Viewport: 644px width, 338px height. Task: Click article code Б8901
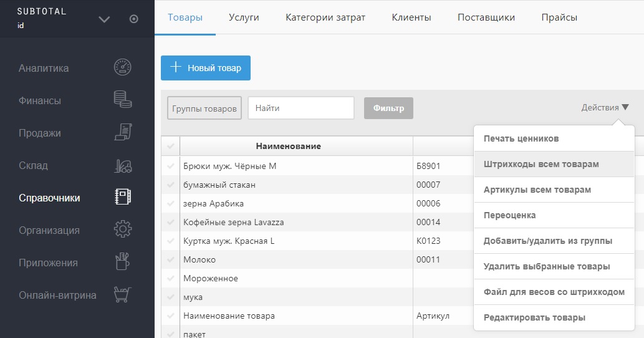click(x=428, y=166)
